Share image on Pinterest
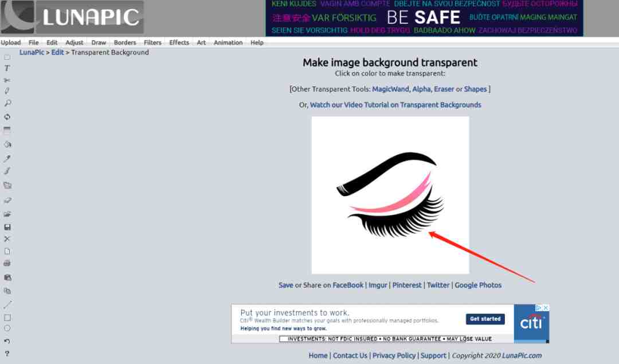This screenshot has height=364, width=619. click(x=407, y=285)
